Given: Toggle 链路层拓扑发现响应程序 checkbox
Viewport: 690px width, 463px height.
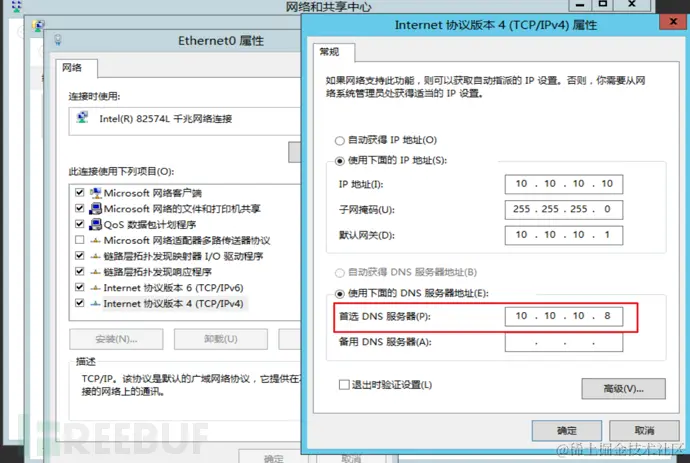Looking at the screenshot, I should tap(80, 271).
